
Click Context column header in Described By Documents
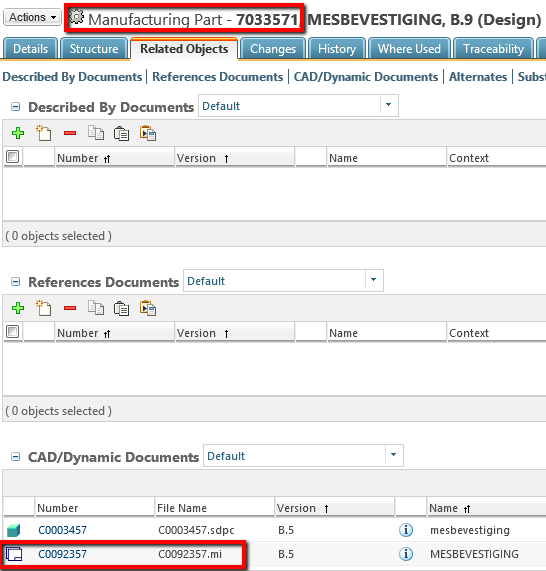[497, 158]
